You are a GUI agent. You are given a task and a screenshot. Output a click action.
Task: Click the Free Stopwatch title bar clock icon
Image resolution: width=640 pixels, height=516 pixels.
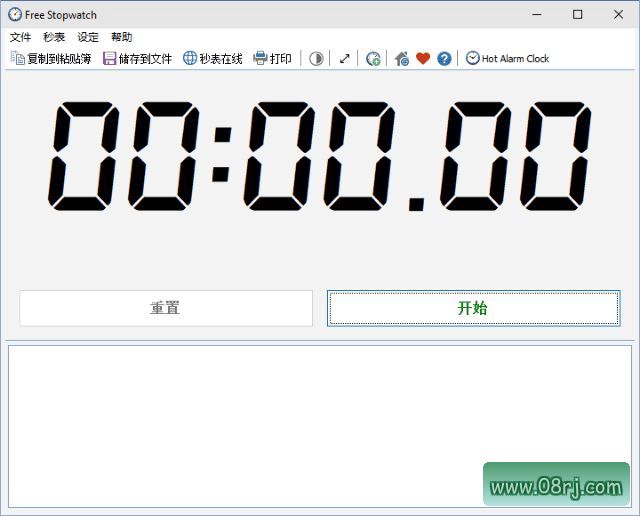15,14
